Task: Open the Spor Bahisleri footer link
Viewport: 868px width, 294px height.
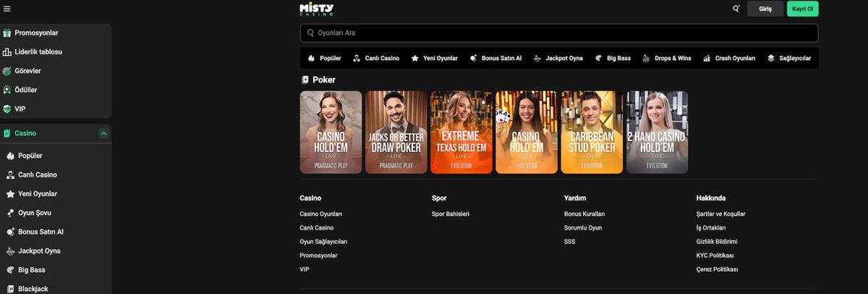Action: pyautogui.click(x=451, y=214)
